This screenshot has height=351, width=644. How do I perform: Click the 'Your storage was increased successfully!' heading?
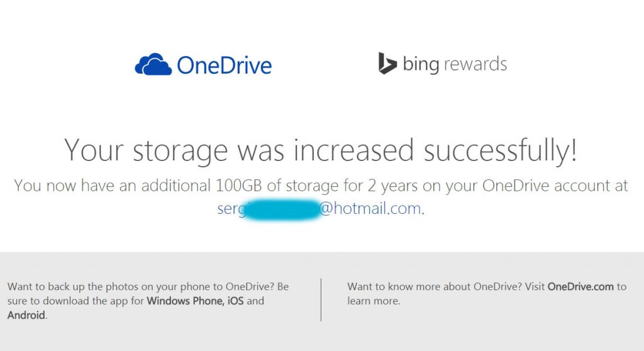(x=321, y=150)
